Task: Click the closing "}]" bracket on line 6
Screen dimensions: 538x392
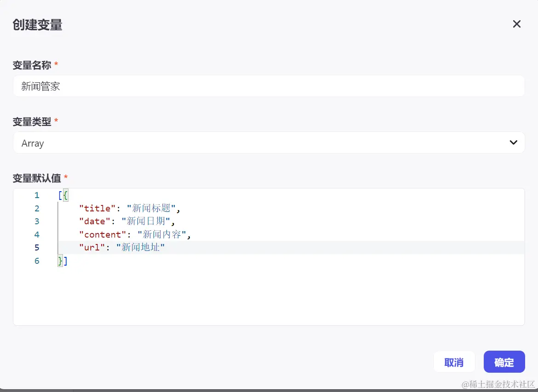Action: [x=63, y=261]
